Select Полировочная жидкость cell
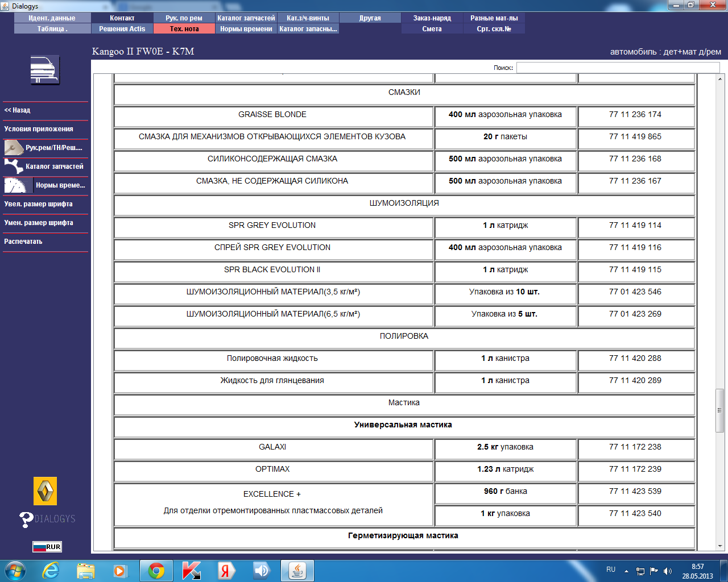This screenshot has width=728, height=582. click(272, 359)
